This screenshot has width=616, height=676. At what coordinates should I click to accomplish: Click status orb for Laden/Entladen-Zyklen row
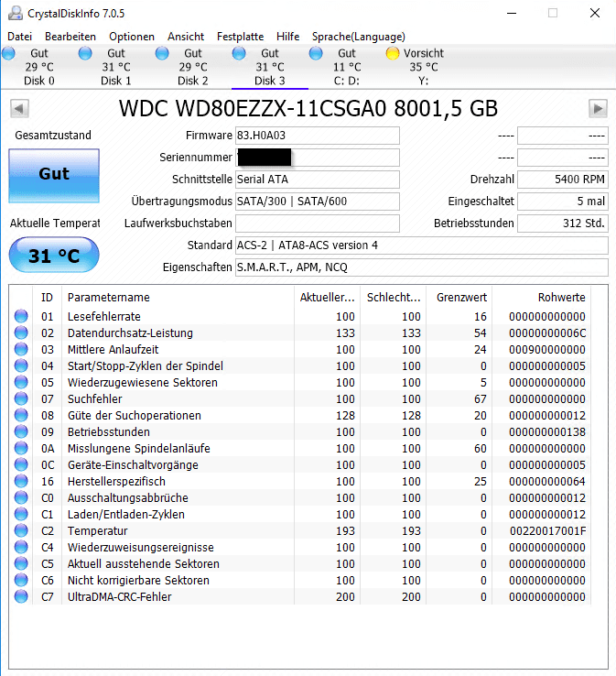tap(21, 514)
